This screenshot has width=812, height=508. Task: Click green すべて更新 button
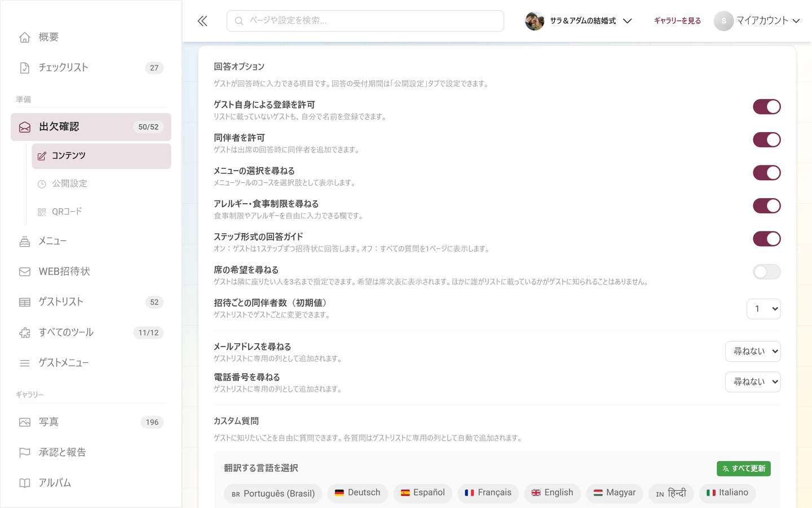(744, 468)
